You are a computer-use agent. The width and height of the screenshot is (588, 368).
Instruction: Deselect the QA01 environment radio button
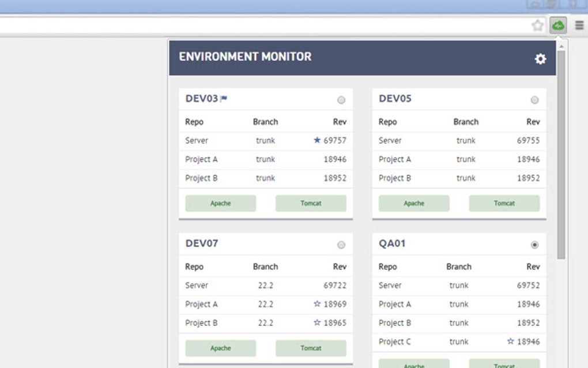(x=535, y=244)
